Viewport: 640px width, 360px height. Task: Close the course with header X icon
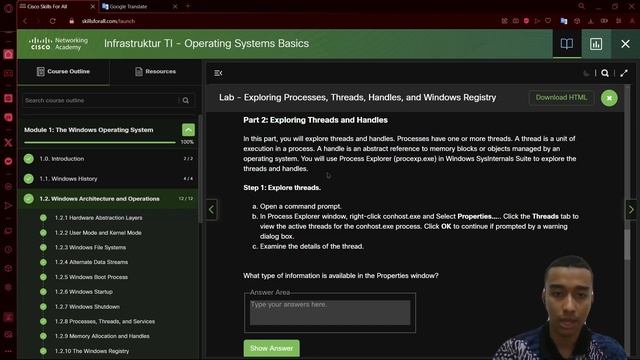click(625, 44)
